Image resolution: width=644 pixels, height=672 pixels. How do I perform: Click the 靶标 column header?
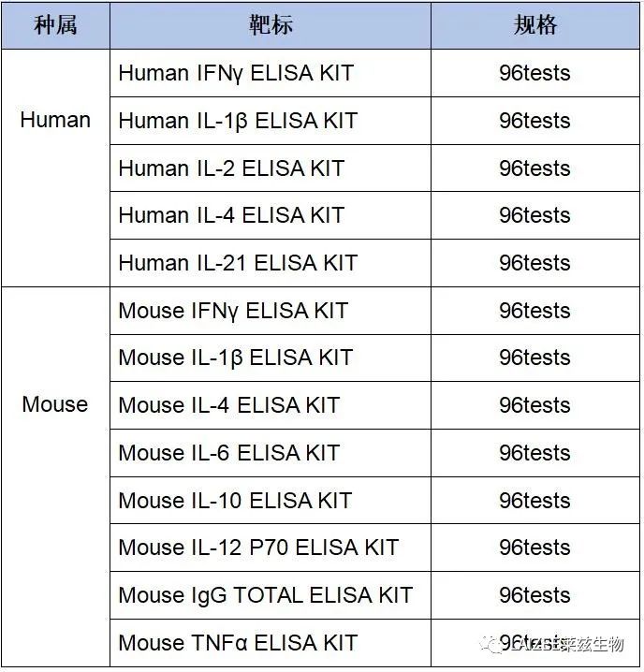point(271,25)
